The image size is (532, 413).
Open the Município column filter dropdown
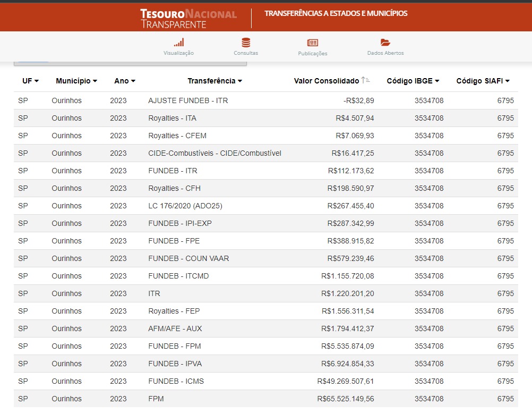[95, 81]
